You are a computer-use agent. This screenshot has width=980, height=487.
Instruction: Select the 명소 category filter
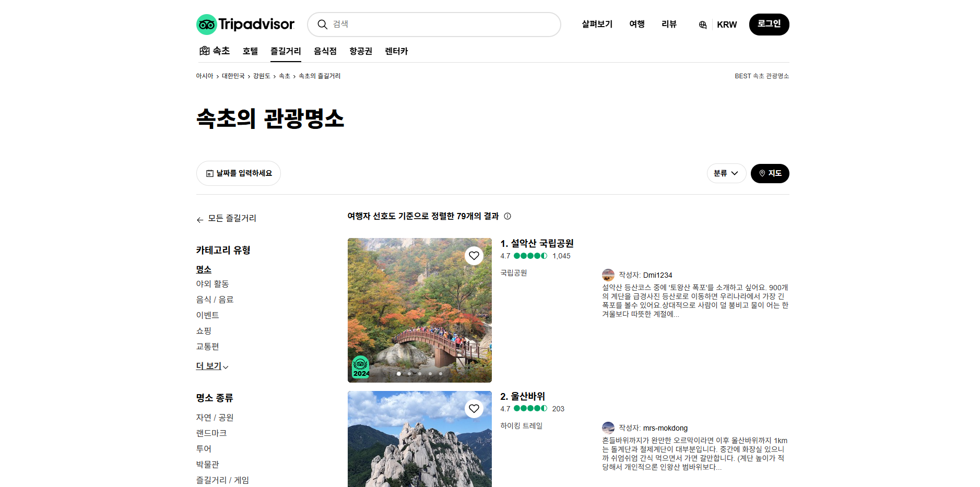204,269
